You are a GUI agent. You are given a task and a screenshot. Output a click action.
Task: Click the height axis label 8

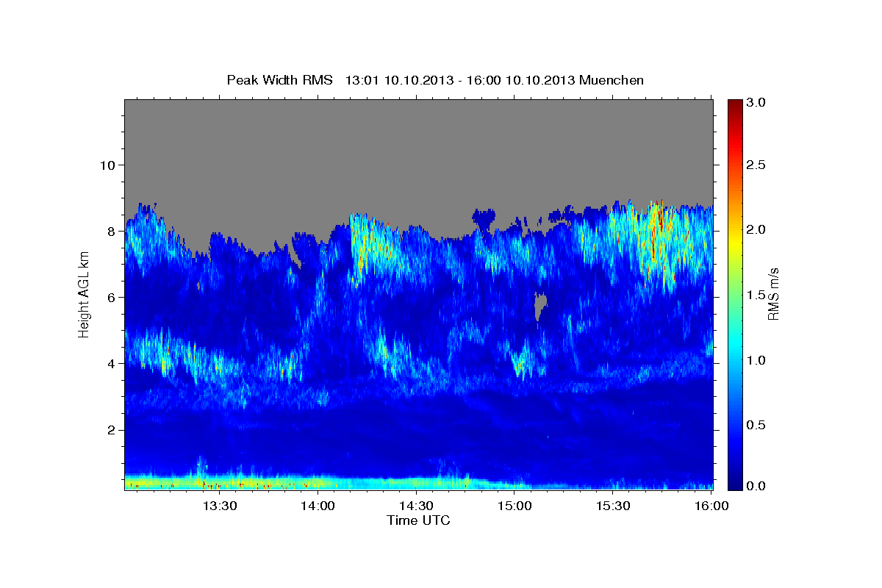pos(113,231)
